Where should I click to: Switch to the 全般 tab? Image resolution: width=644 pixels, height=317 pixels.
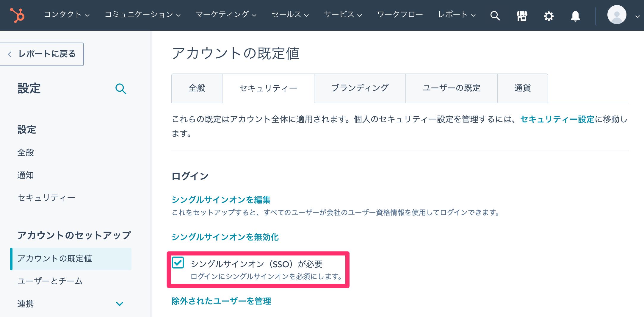(197, 88)
